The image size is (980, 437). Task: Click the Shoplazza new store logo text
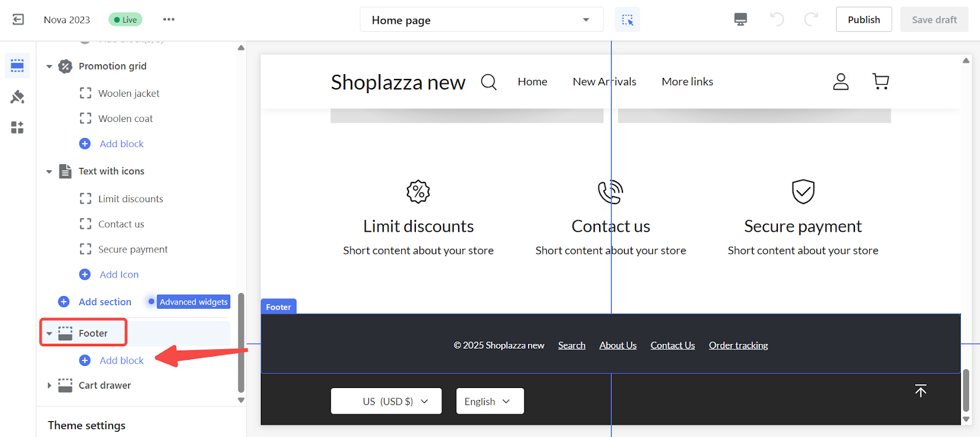pyautogui.click(x=398, y=82)
